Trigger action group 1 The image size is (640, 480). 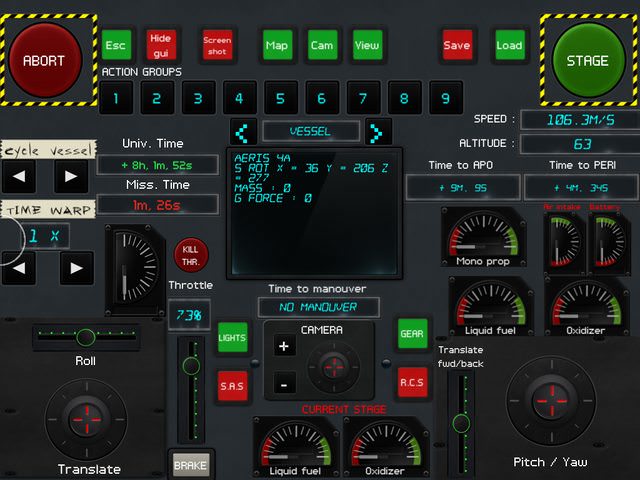(116, 98)
